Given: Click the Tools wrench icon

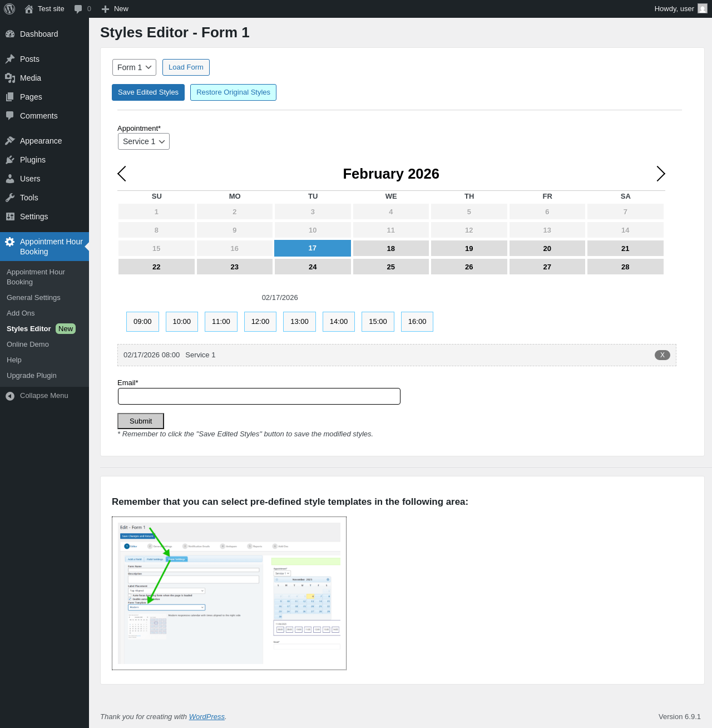Looking at the screenshot, I should point(10,198).
